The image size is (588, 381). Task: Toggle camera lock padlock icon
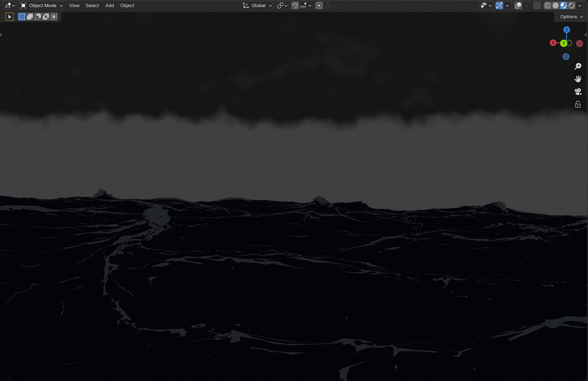(x=578, y=105)
